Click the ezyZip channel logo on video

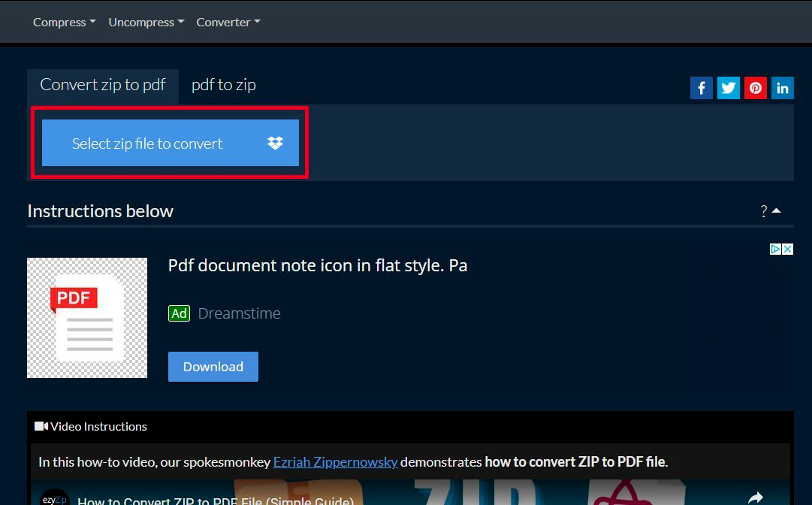point(55,497)
